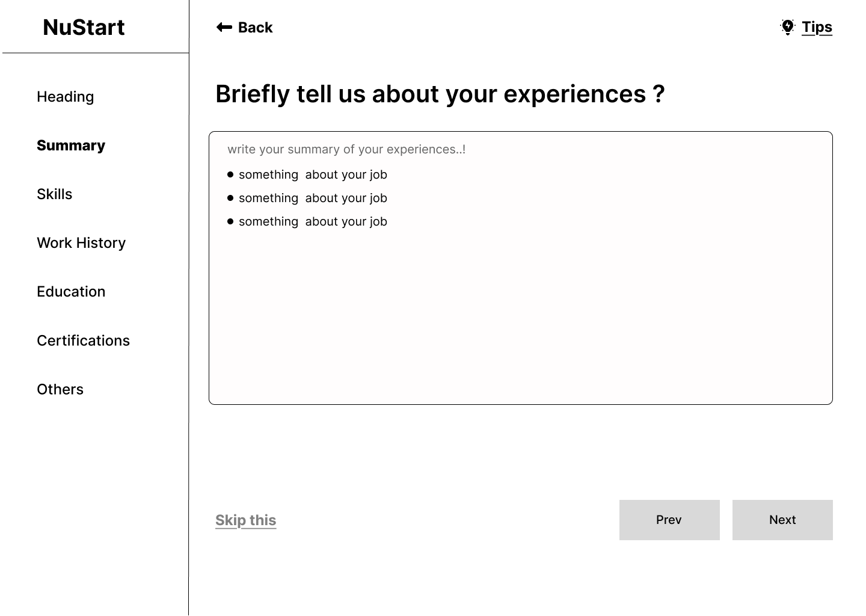Click the lightbulb Tips icon

[x=788, y=27]
